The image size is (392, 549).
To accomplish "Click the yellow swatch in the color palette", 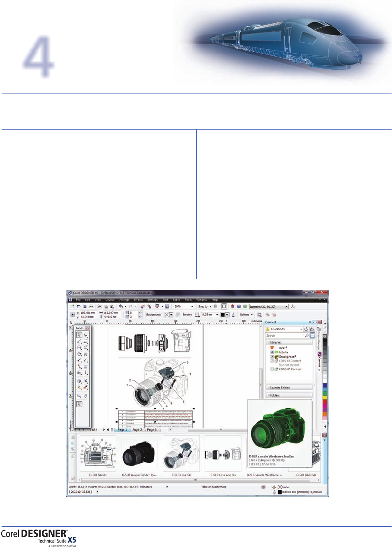I will tap(325, 397).
